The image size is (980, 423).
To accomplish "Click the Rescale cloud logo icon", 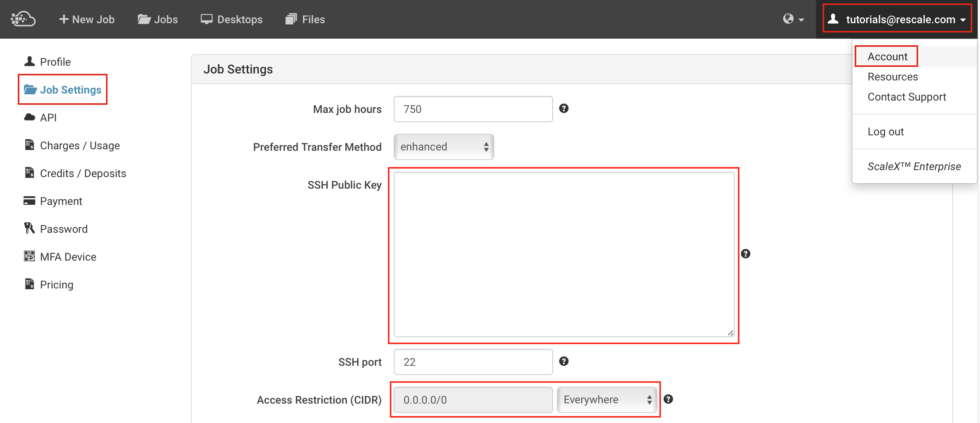I will pos(23,19).
